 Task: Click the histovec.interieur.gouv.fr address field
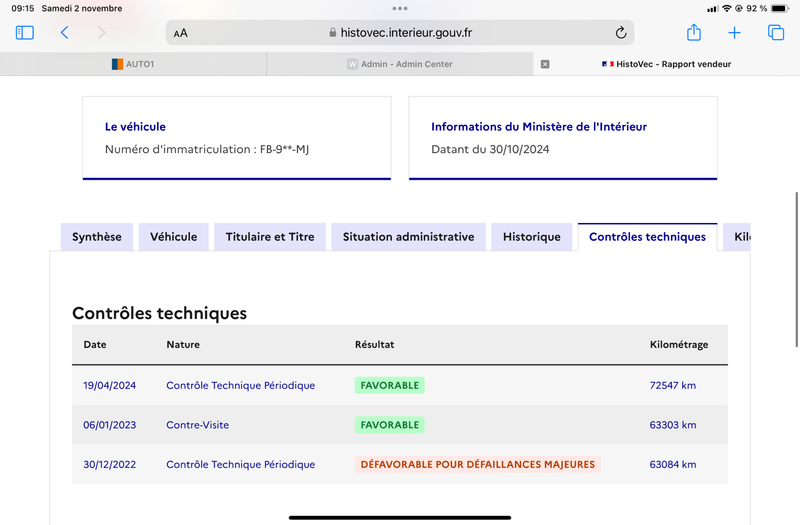[400, 33]
